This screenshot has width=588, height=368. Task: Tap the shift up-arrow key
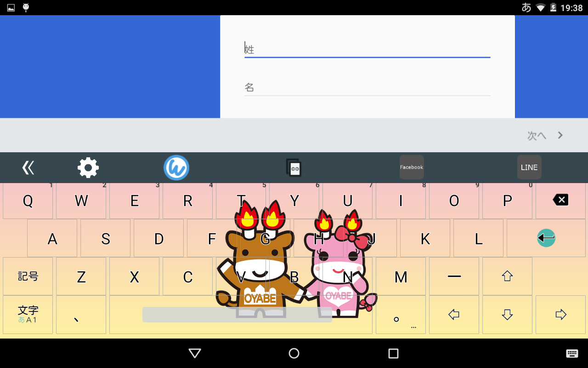507,276
